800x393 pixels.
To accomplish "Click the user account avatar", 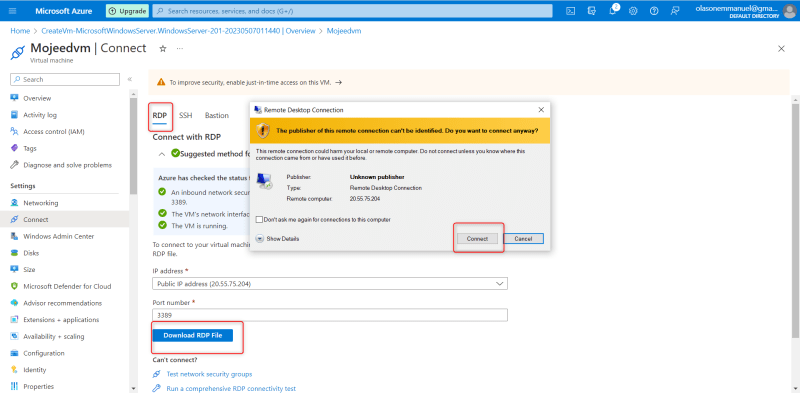I will tap(789, 11).
